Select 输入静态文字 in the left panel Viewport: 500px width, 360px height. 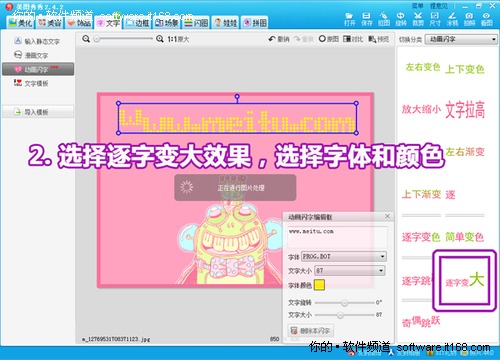[x=37, y=41]
